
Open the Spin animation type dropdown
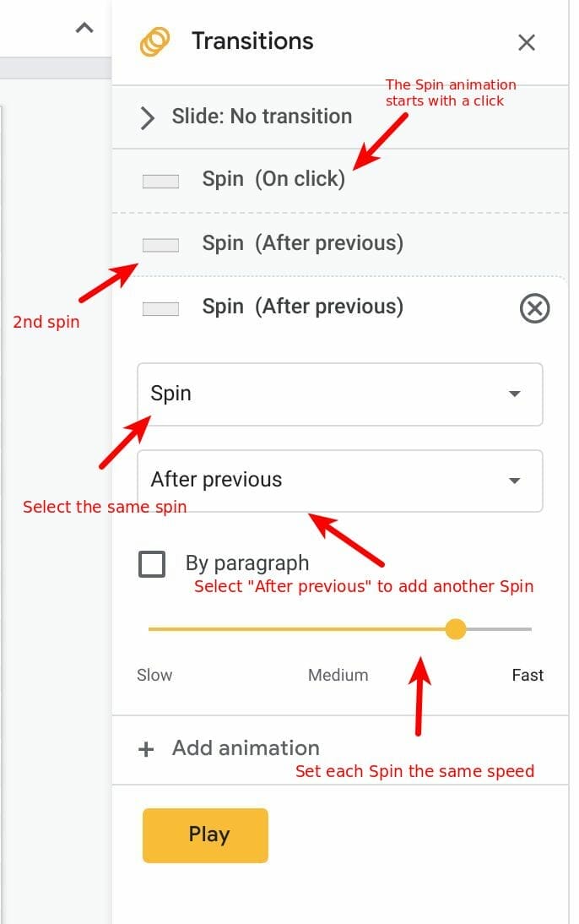[x=340, y=394]
